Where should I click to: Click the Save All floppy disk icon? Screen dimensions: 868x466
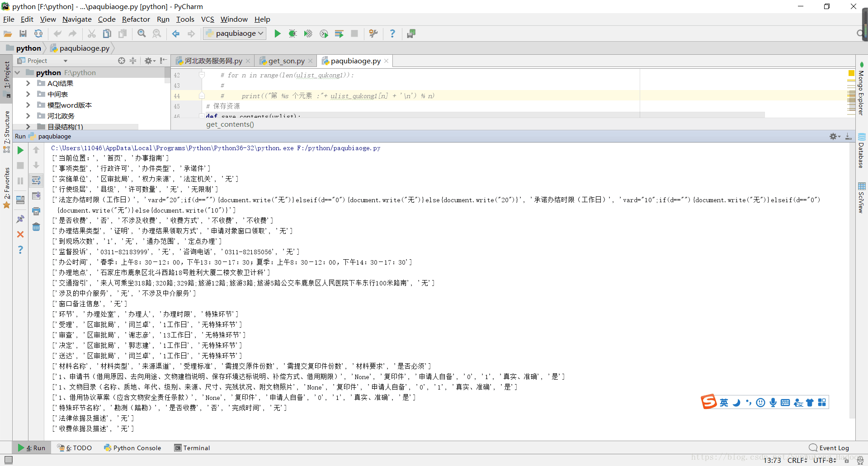(23, 33)
